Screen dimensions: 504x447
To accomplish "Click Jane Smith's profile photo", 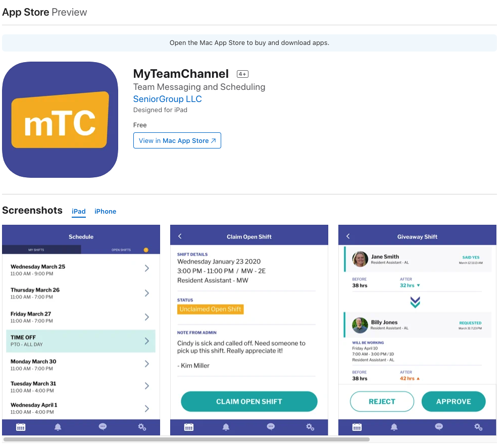I will (x=360, y=259).
